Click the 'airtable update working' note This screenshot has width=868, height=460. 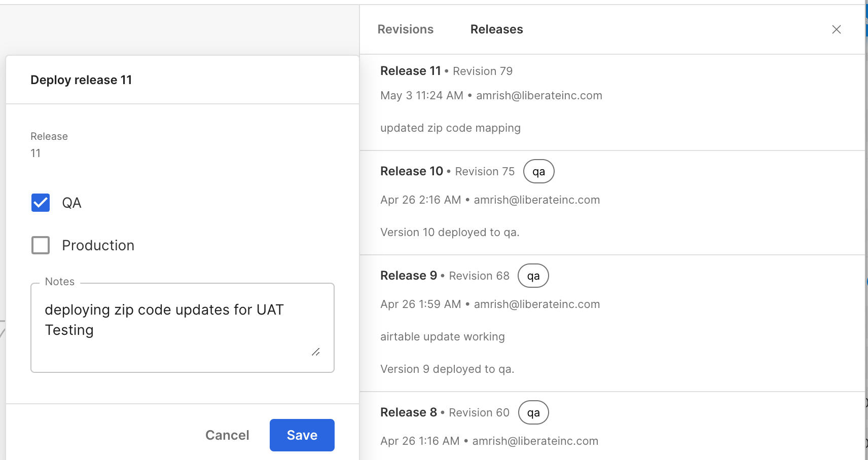[x=442, y=336]
